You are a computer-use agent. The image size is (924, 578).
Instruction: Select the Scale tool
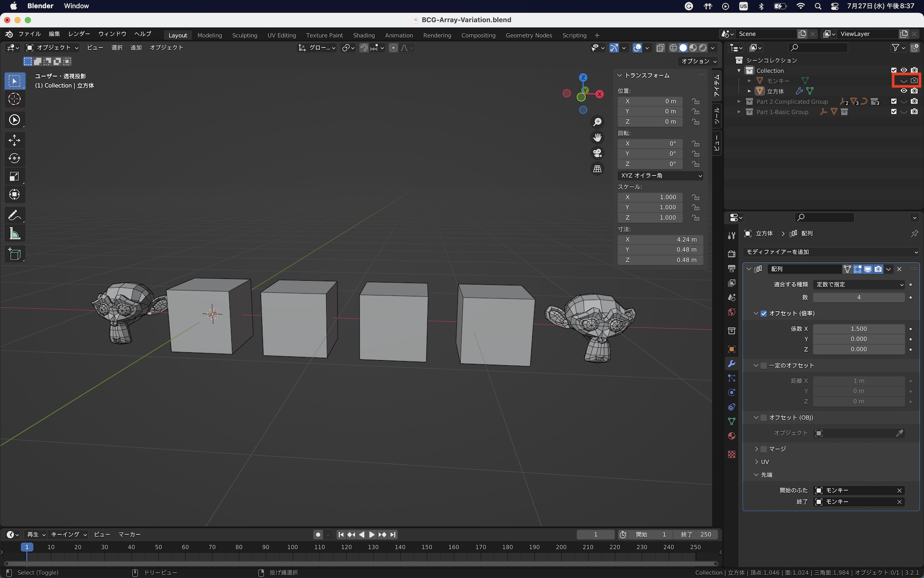[x=14, y=177]
